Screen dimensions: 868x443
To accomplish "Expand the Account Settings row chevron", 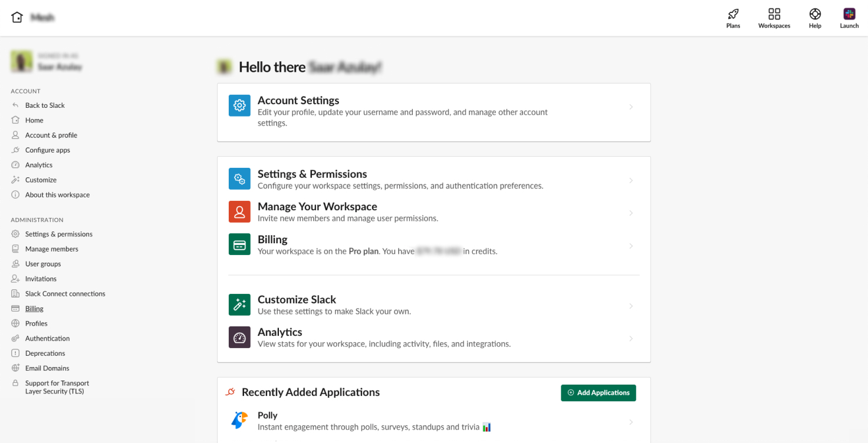I will point(631,107).
